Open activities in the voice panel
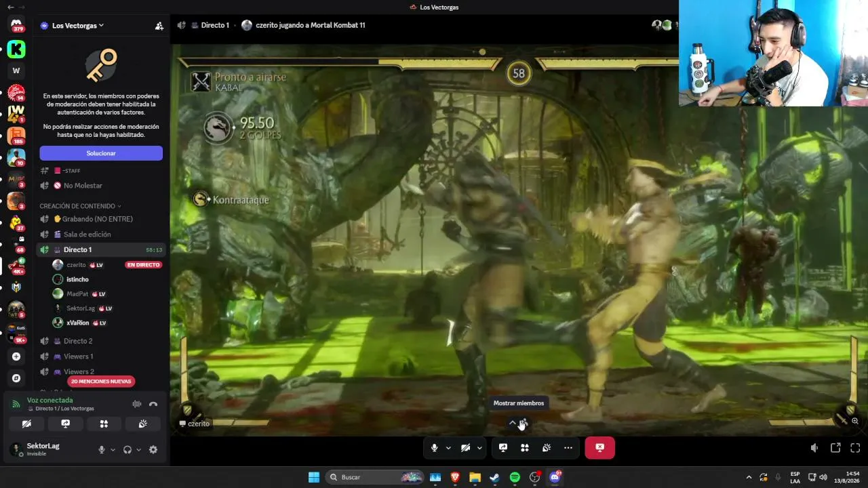The width and height of the screenshot is (868, 488). coord(104,424)
